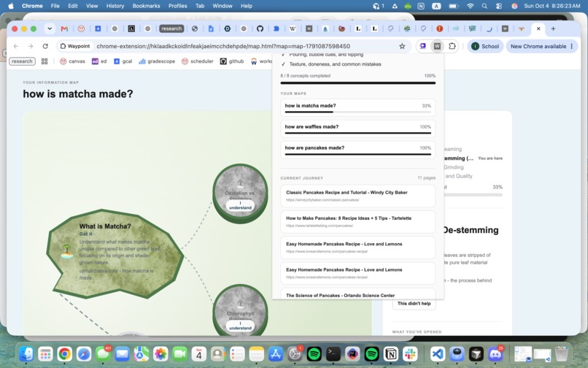Click the "11 pages" journey count
Viewport: 588px width, 368px height.
click(x=426, y=178)
